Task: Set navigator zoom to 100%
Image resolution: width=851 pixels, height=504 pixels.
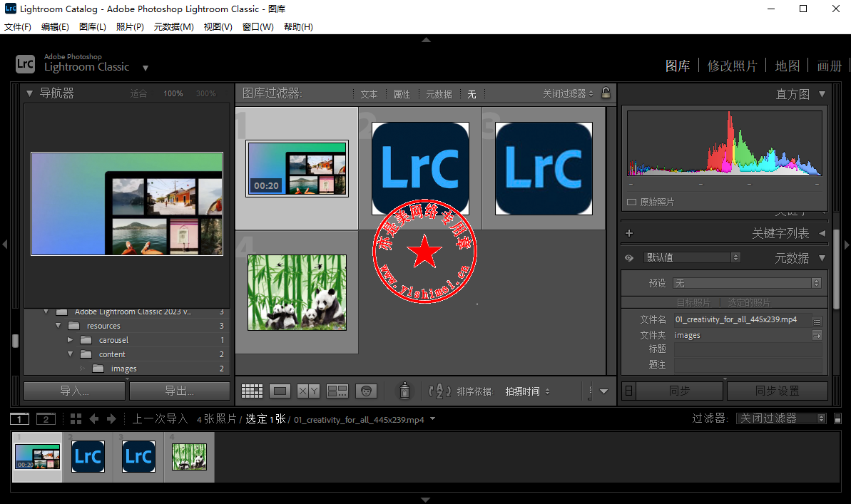Action: pyautogui.click(x=173, y=93)
